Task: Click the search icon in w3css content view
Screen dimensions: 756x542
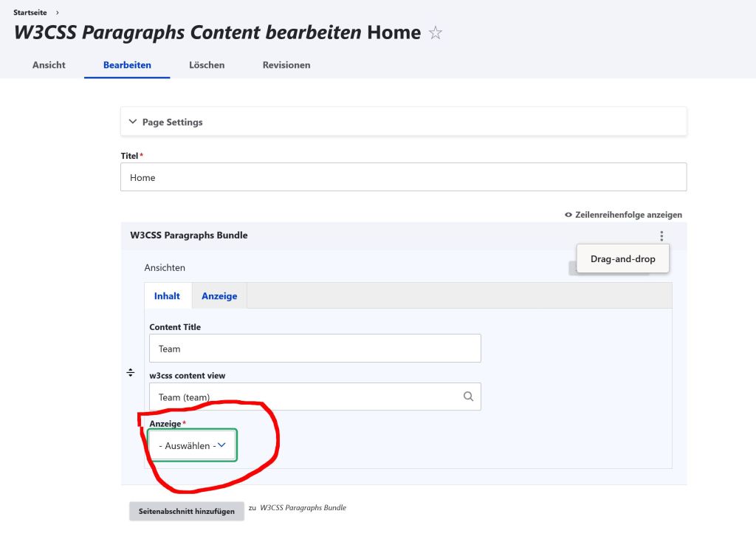Action: pyautogui.click(x=468, y=397)
